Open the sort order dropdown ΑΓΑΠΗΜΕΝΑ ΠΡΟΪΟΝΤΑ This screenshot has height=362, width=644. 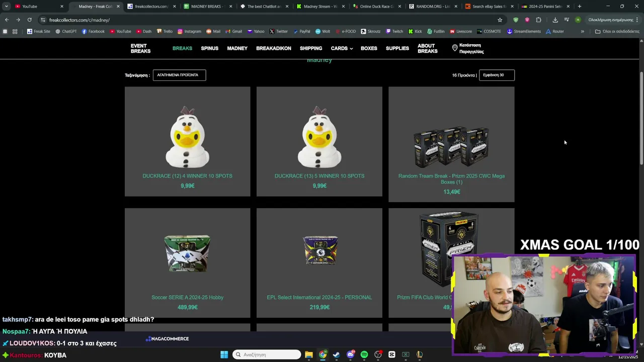point(179,75)
